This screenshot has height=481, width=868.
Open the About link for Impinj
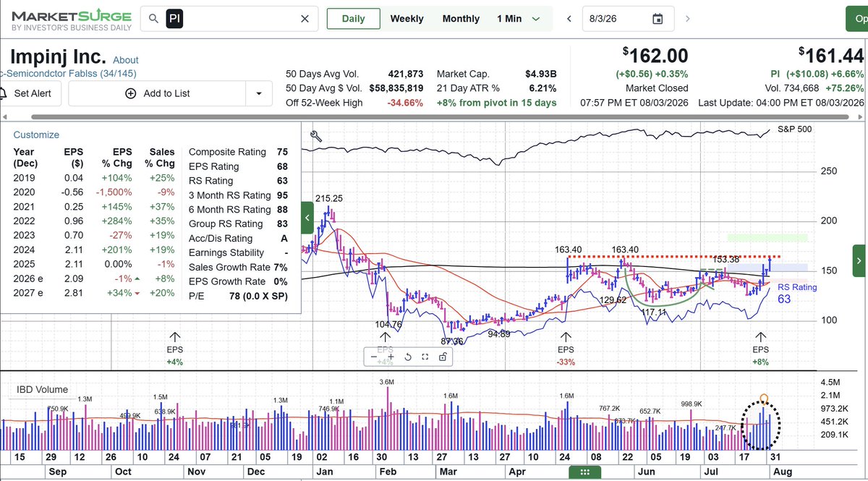pos(126,60)
